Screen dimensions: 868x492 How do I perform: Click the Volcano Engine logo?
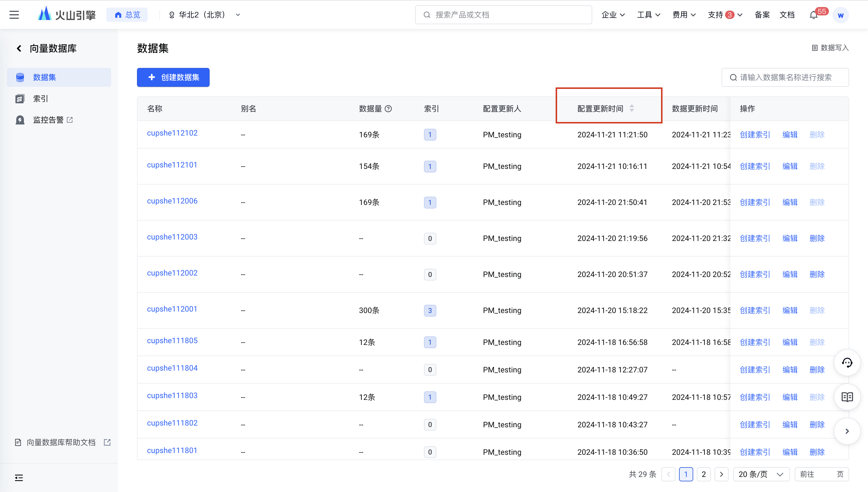click(x=67, y=14)
